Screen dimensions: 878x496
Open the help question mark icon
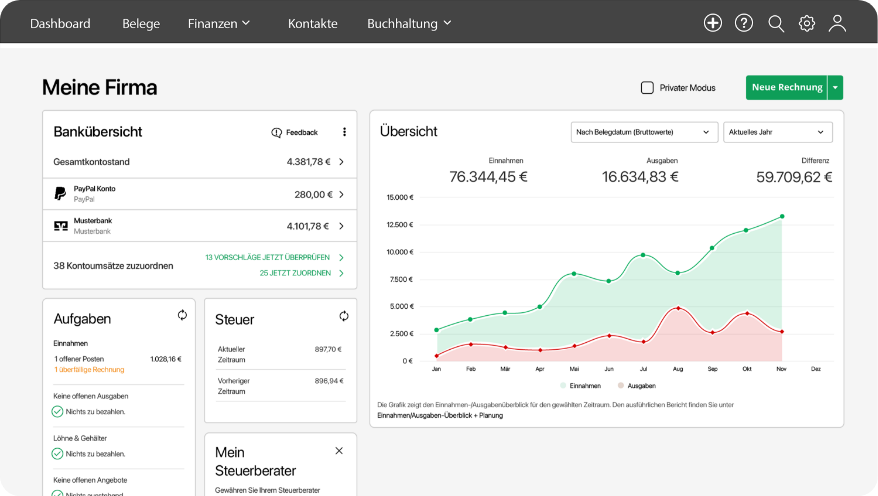click(x=744, y=23)
